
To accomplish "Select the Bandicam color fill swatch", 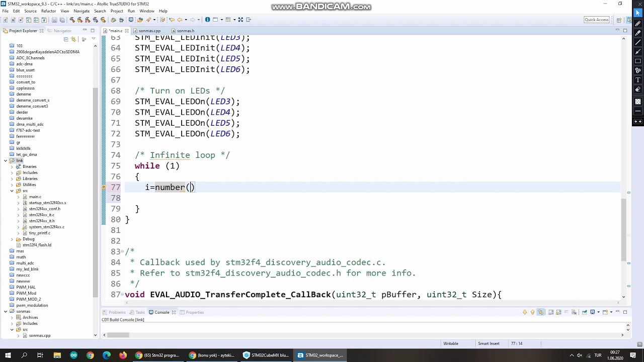I will (x=638, y=101).
